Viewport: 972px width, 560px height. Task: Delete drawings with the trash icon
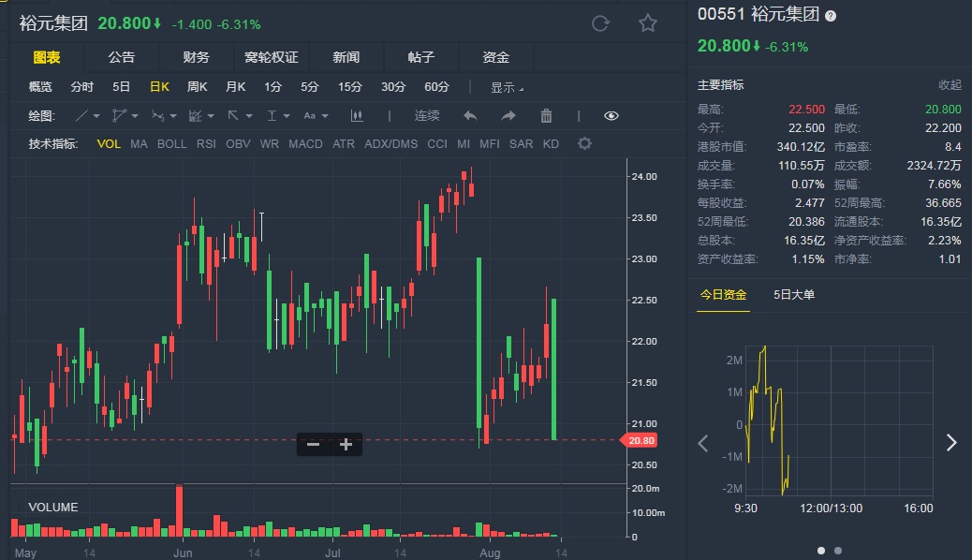[x=546, y=116]
